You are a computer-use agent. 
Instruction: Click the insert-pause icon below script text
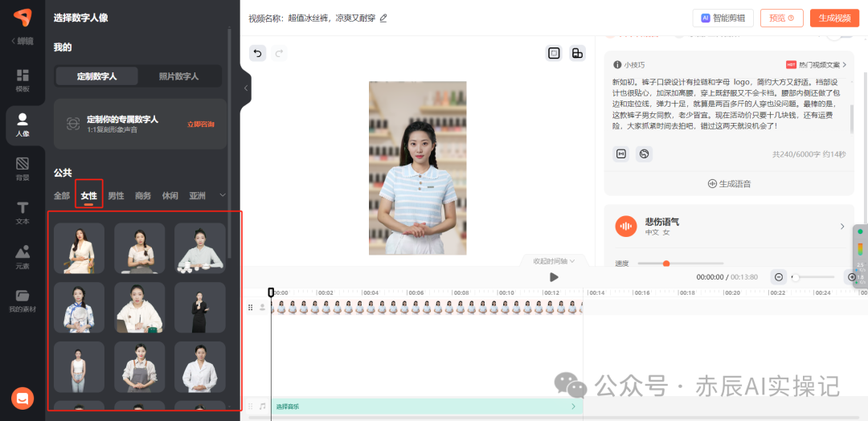point(621,153)
